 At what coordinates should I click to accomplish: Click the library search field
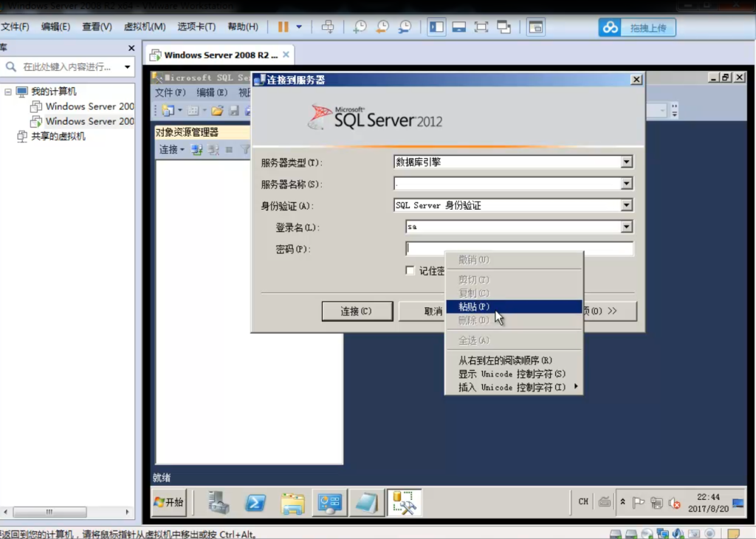[67, 66]
